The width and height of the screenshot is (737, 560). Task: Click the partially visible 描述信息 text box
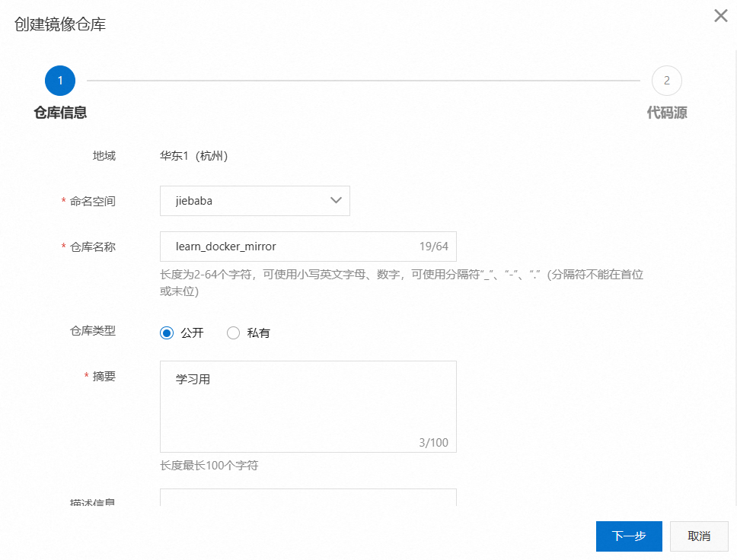pos(308,498)
